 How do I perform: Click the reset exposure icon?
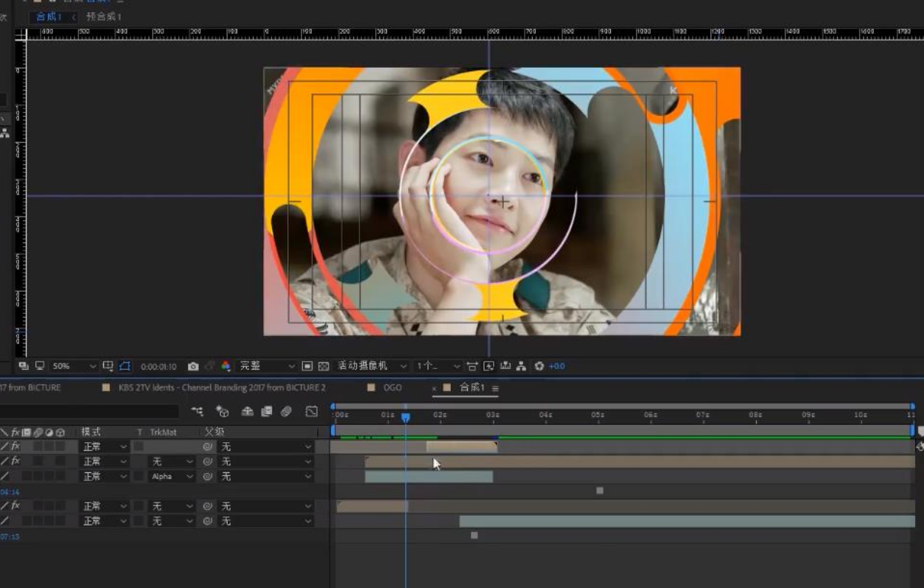click(x=539, y=366)
